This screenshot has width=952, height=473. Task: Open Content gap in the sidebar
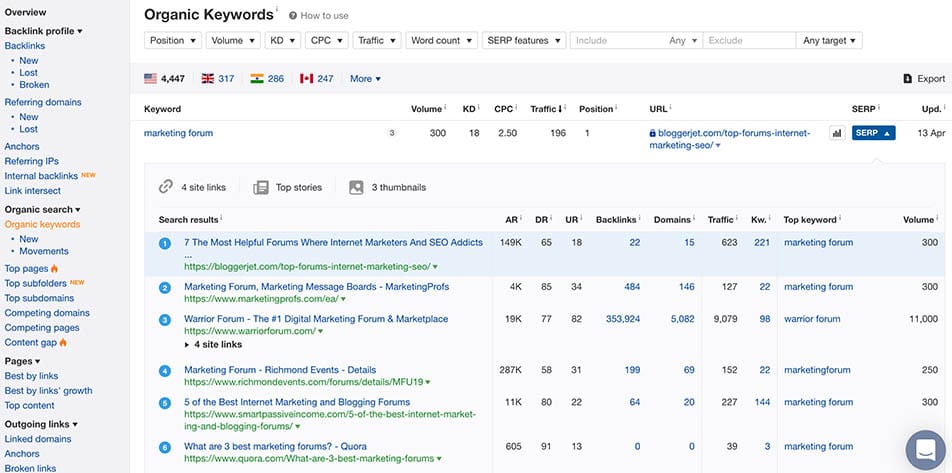(31, 343)
